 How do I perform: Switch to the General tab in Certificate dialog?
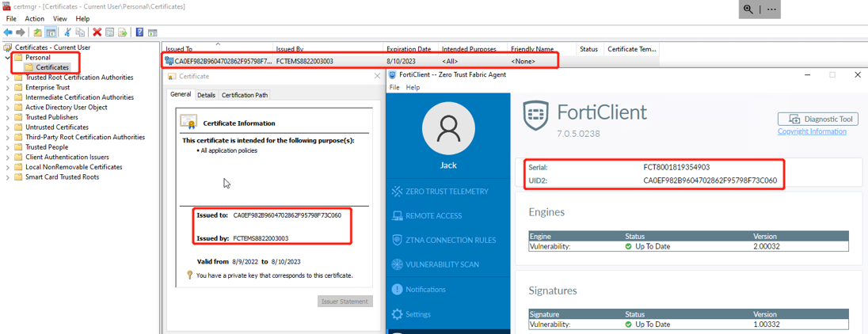click(181, 94)
